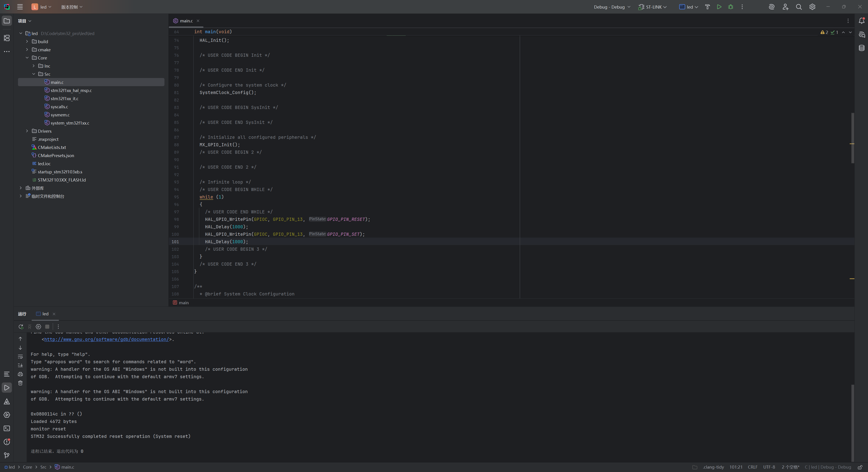Open Database tool window icon
Viewport: 868px width, 472px height.
pyautogui.click(x=862, y=48)
